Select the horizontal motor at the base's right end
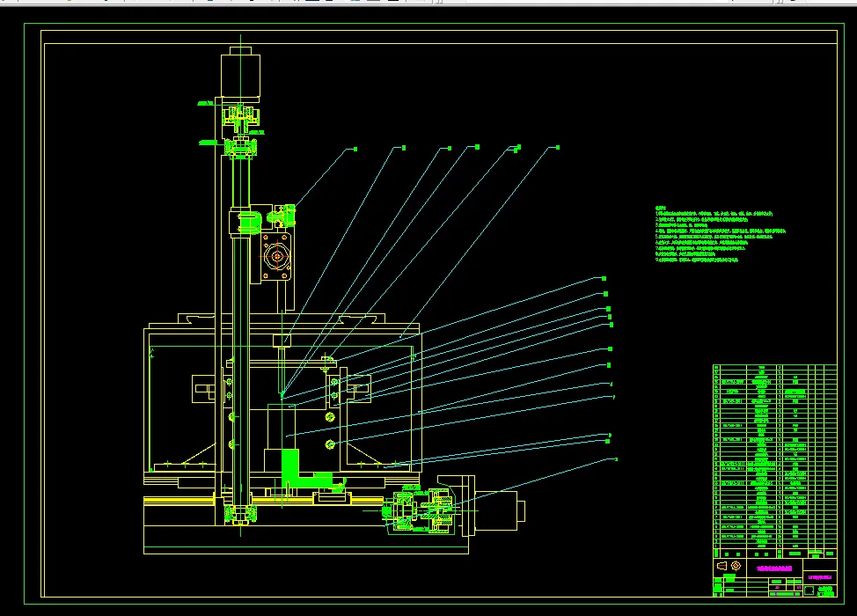The width and height of the screenshot is (857, 616). tap(500, 510)
